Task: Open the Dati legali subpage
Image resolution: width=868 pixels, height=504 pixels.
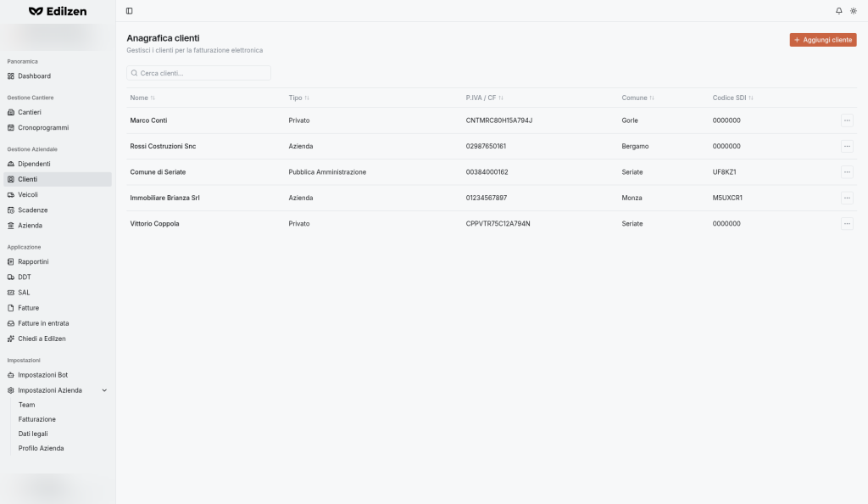Action: click(x=33, y=434)
